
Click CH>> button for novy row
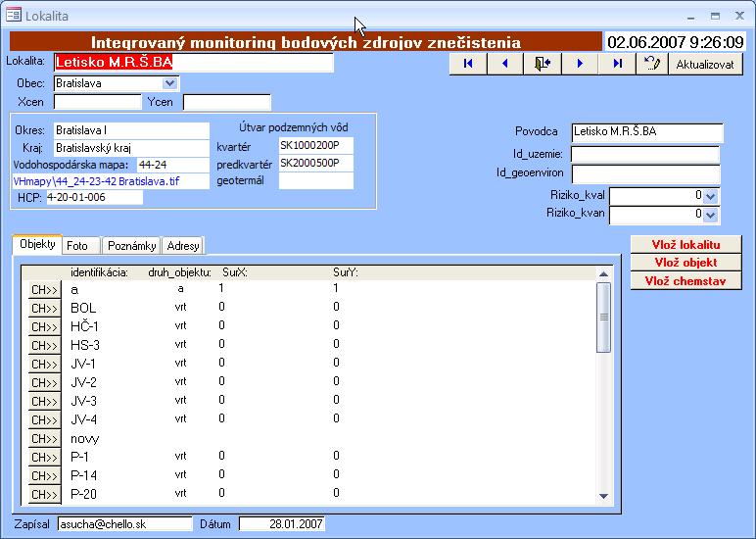pos(44,439)
